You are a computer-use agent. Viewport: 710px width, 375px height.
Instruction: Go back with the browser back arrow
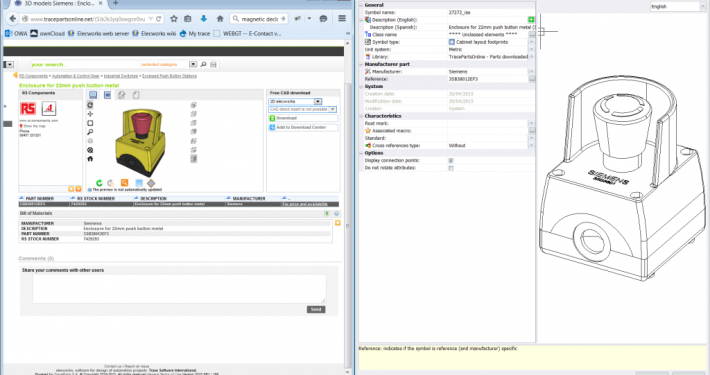(x=13, y=19)
